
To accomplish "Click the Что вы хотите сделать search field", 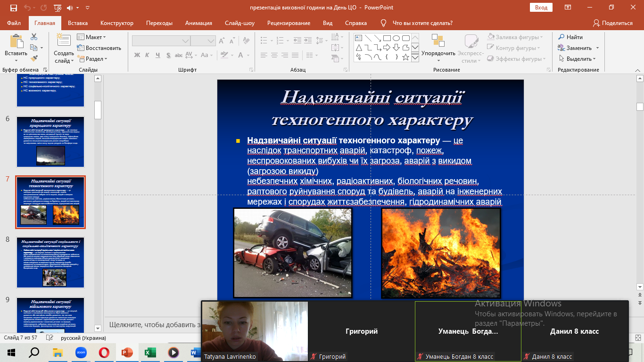I will (x=422, y=23).
